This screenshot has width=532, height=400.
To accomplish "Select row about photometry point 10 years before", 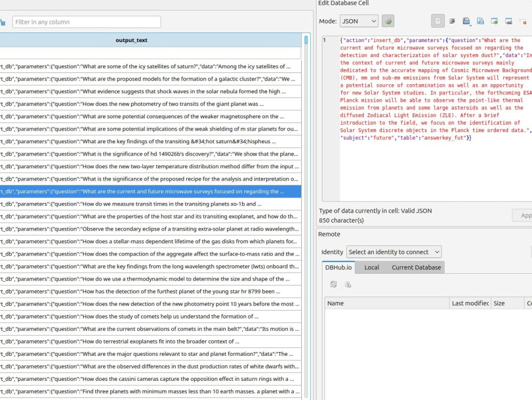I will point(151,304).
